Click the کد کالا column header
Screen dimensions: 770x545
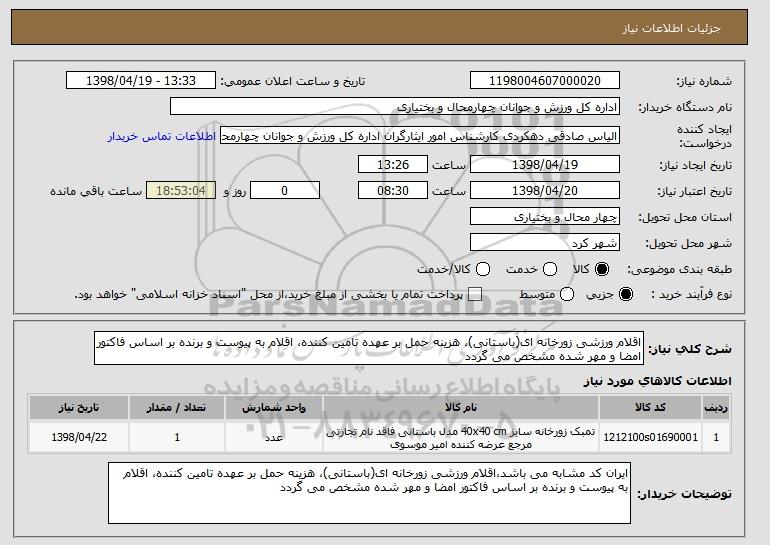click(x=650, y=408)
